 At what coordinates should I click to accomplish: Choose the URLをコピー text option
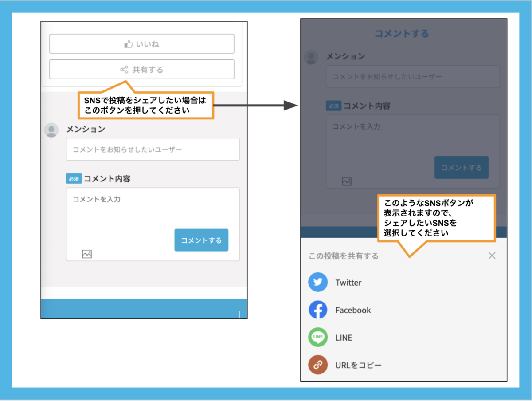pyautogui.click(x=358, y=365)
